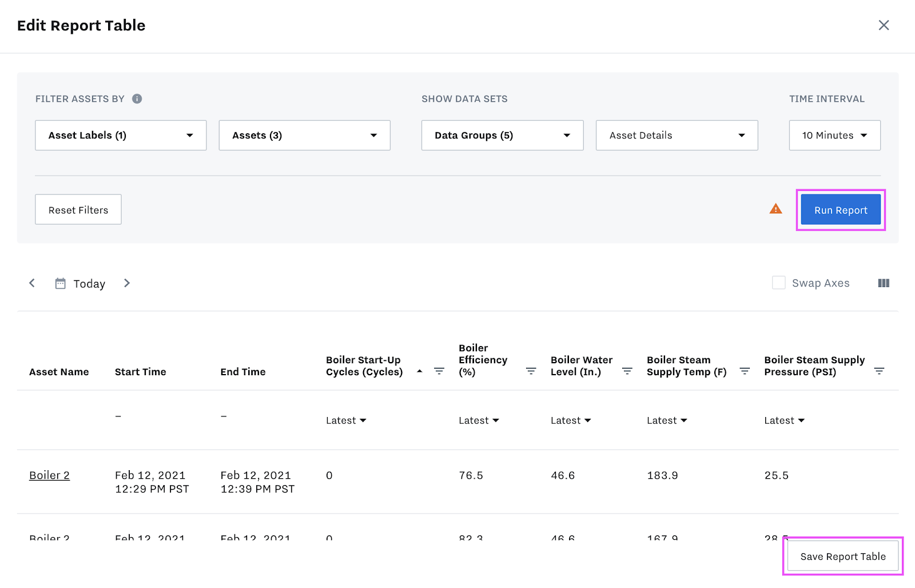Open the Asset Details dropdown

[x=677, y=136]
